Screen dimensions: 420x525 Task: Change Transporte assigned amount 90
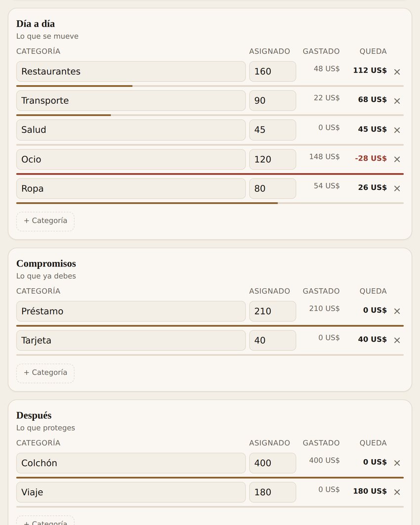pyautogui.click(x=272, y=100)
